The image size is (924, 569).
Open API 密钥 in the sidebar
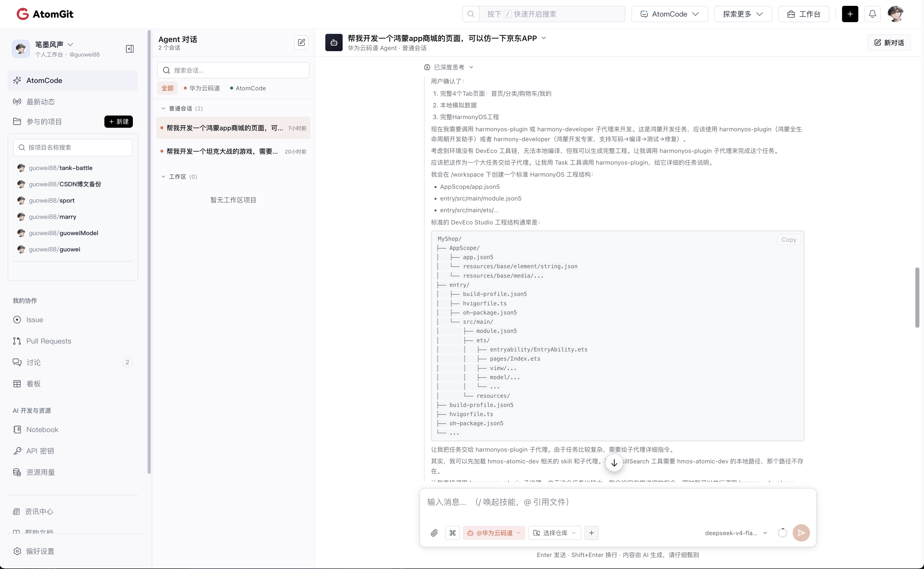[73, 451]
